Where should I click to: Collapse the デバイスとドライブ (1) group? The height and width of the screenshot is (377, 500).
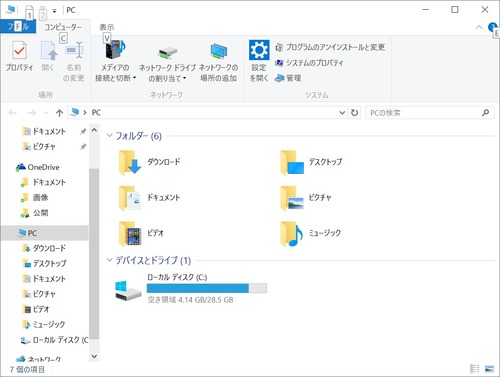point(109,260)
